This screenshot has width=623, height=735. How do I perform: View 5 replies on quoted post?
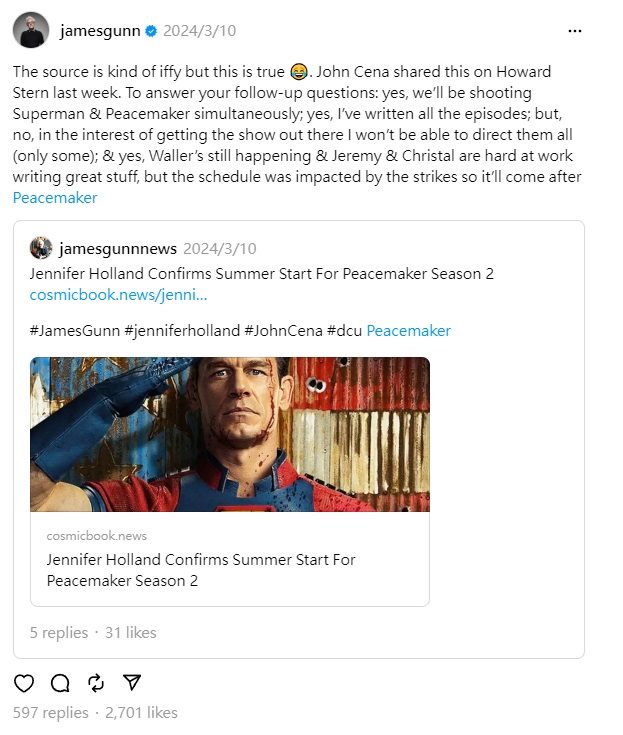(59, 633)
